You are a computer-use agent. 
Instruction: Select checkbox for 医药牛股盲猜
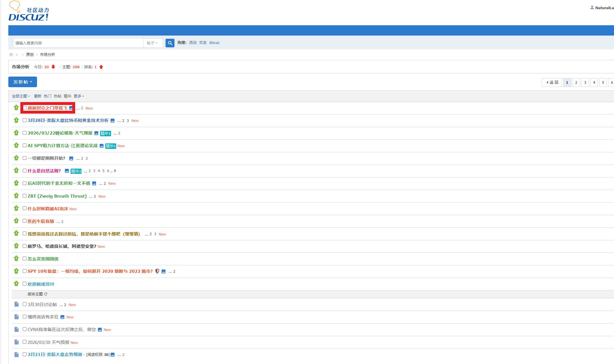(x=25, y=221)
